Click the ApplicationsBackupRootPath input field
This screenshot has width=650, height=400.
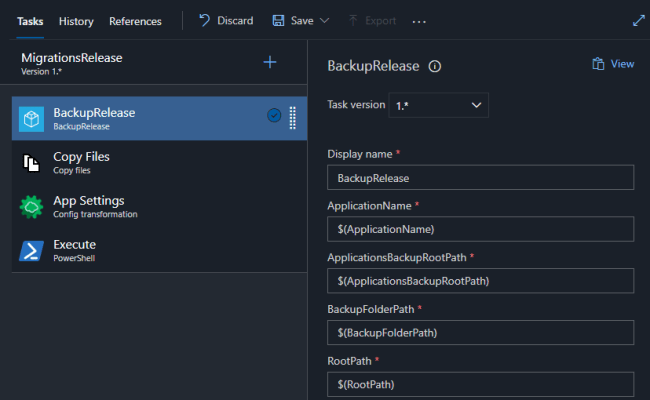pyautogui.click(x=480, y=281)
